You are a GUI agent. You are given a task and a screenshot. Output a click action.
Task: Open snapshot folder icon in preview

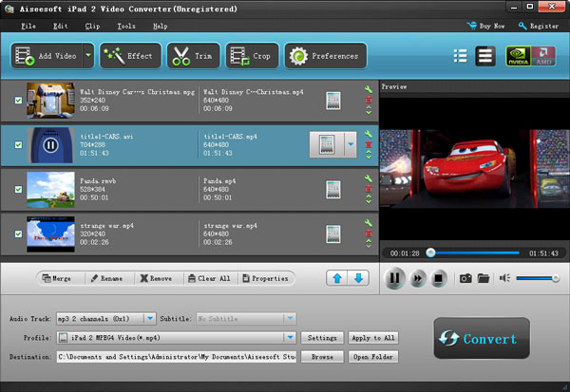[x=484, y=278]
